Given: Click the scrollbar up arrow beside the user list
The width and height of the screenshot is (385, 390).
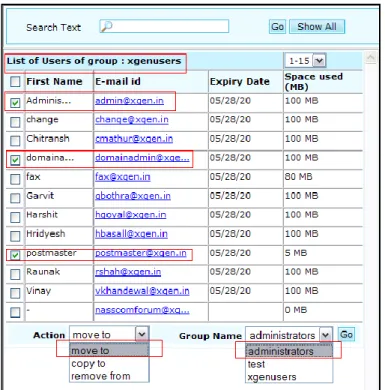Looking at the screenshot, I should [x=370, y=58].
